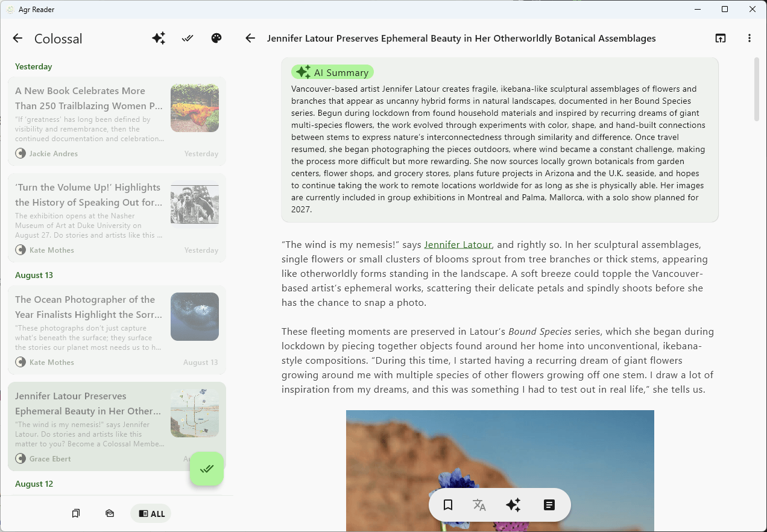Screen dimensions: 767x532
Task: Click the 'Bound Species' italic text
Action: click(540, 332)
